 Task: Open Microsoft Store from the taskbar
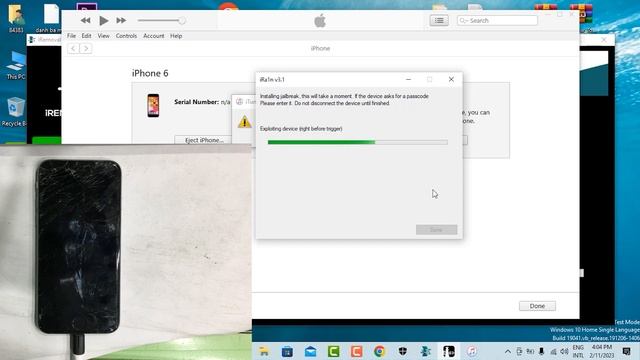(287, 351)
